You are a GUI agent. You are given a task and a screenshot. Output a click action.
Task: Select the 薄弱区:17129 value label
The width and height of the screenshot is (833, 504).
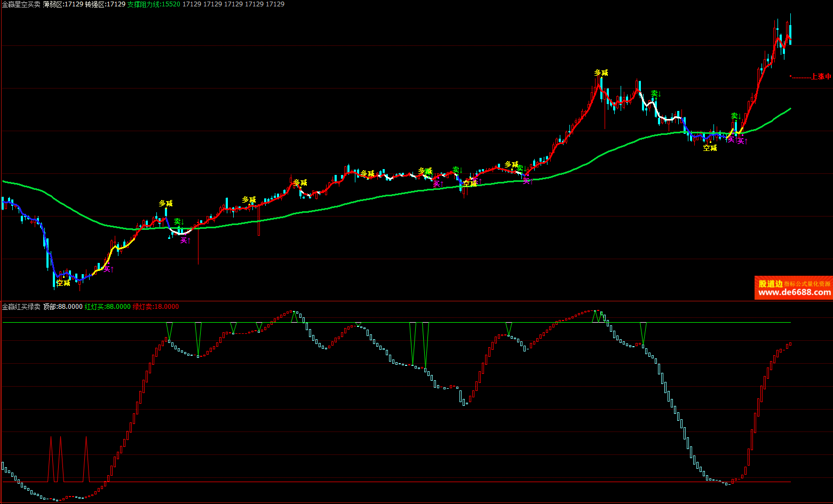(x=63, y=4)
